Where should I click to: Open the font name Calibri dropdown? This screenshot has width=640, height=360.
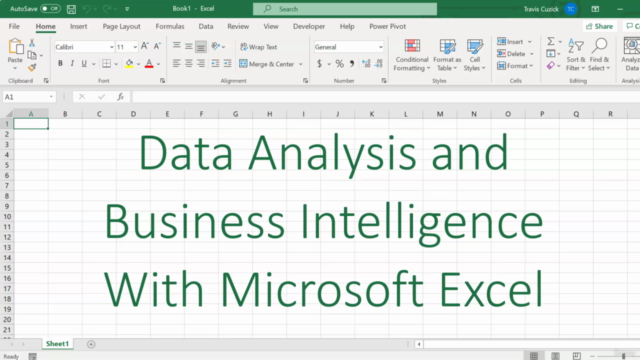pyautogui.click(x=111, y=47)
